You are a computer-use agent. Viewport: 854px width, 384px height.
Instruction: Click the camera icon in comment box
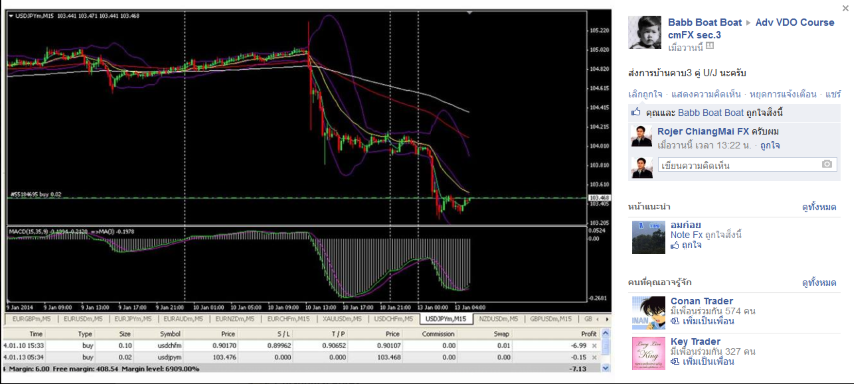pyautogui.click(x=827, y=164)
